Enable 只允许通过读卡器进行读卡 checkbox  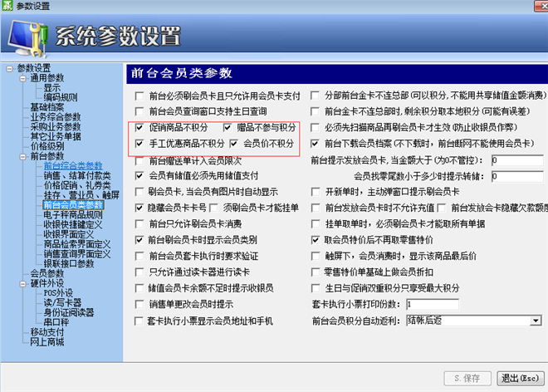(139, 272)
